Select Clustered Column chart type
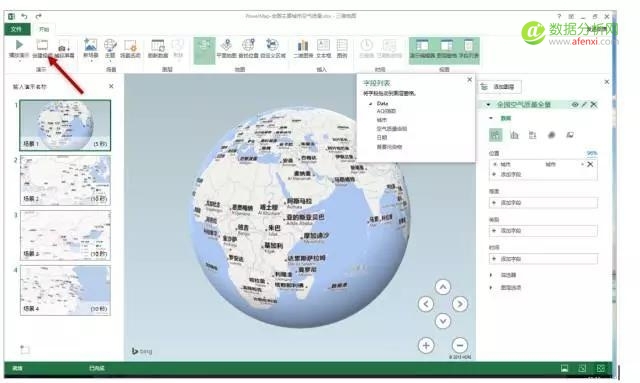This screenshot has height=383, width=640. (514, 135)
